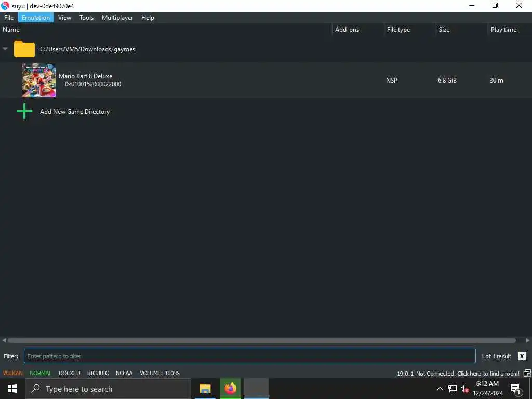Select the Mario Kart 8 Deluxe title

click(86, 76)
